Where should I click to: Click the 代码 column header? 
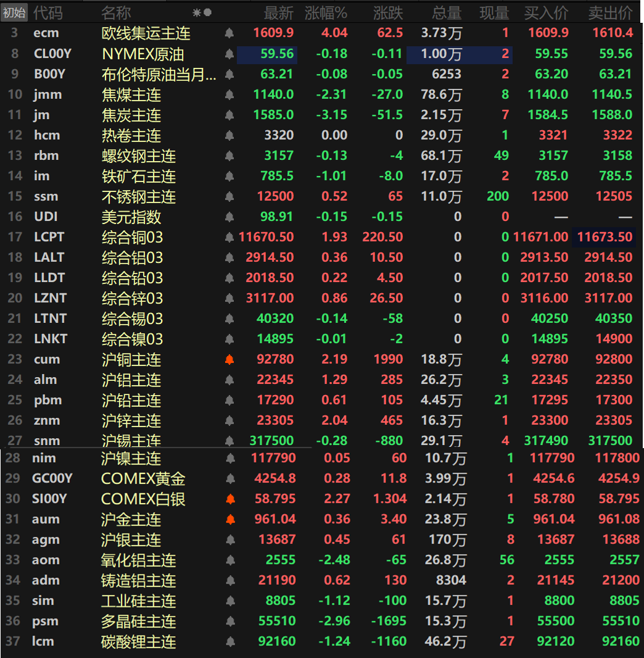47,12
